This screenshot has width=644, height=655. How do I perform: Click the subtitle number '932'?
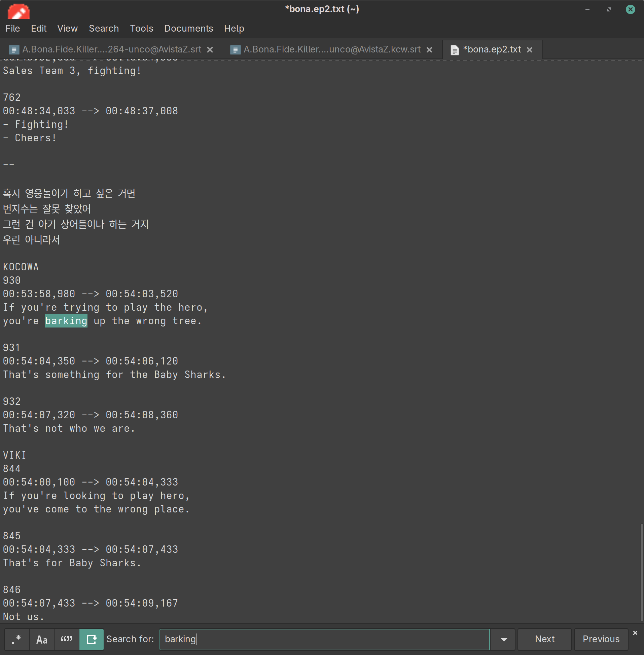point(12,401)
